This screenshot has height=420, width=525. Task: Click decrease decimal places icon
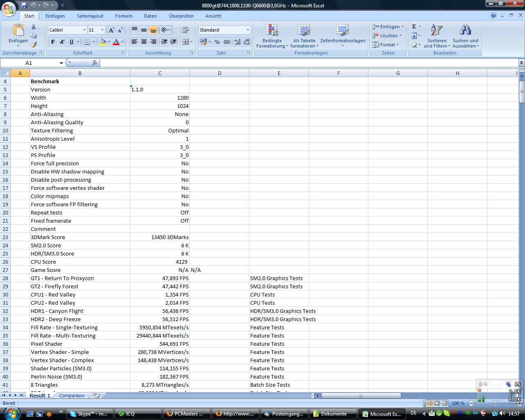(247, 42)
